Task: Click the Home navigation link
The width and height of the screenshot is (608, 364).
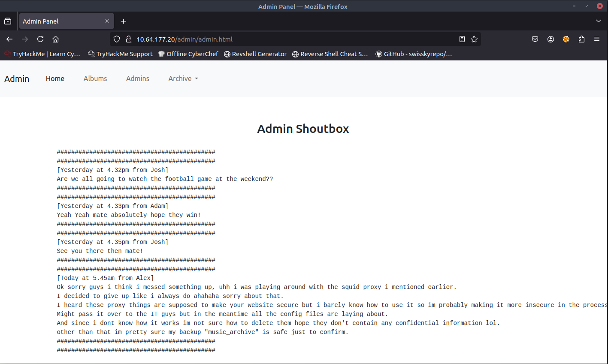Action: click(x=55, y=78)
